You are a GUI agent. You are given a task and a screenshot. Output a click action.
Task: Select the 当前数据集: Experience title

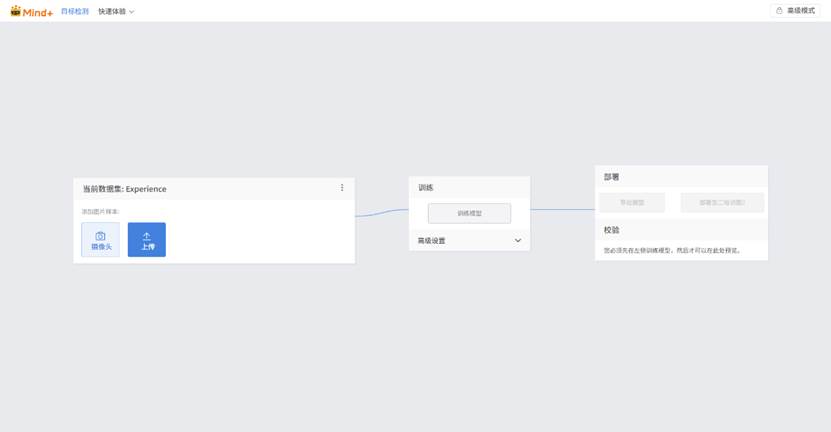pyautogui.click(x=125, y=189)
